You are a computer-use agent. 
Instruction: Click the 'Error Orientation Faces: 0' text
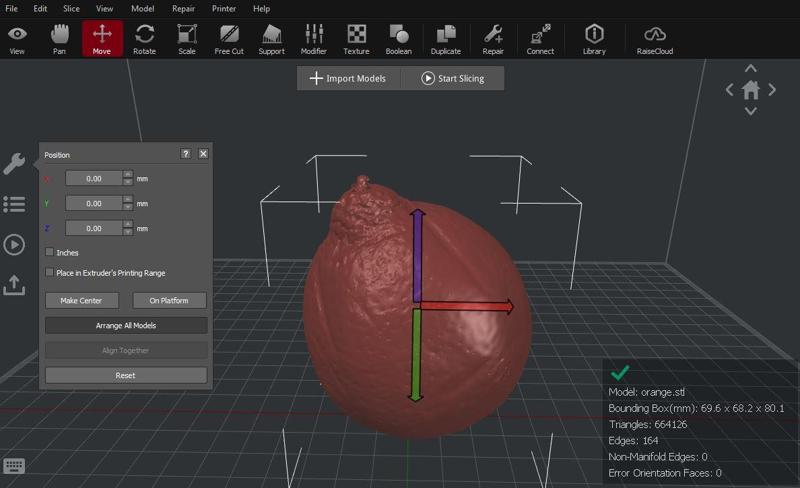[x=665, y=473]
